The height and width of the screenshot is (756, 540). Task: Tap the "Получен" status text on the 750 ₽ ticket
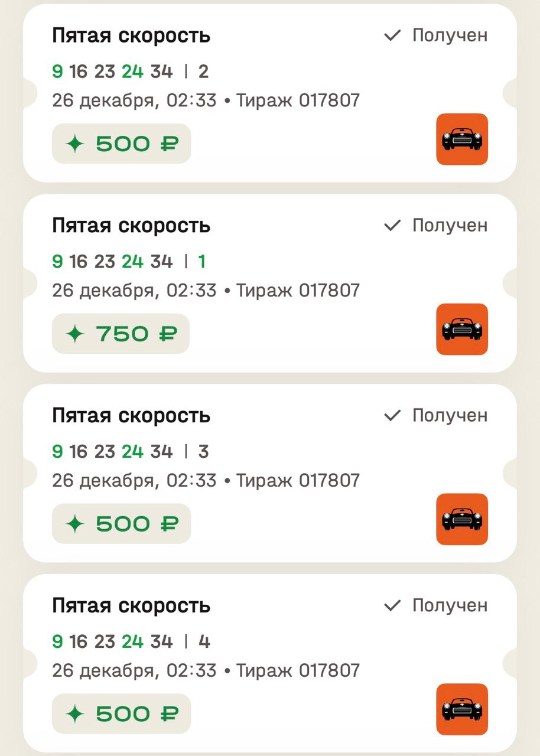pos(450,226)
